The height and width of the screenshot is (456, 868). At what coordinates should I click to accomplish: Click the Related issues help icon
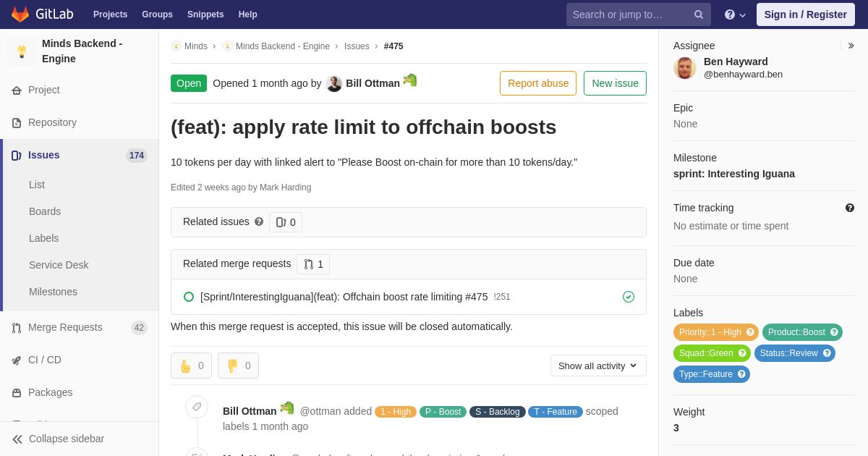(259, 221)
